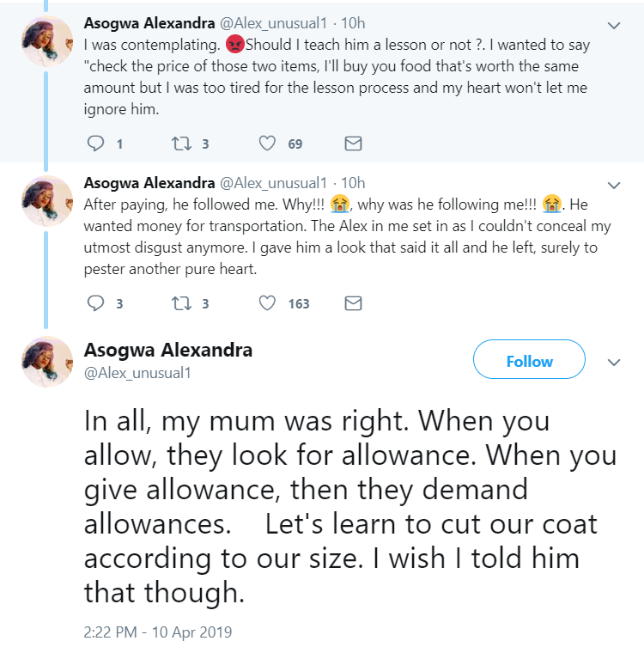Share 'After paying' tweet via direct message
Screen dimensions: 644x647
(x=353, y=303)
